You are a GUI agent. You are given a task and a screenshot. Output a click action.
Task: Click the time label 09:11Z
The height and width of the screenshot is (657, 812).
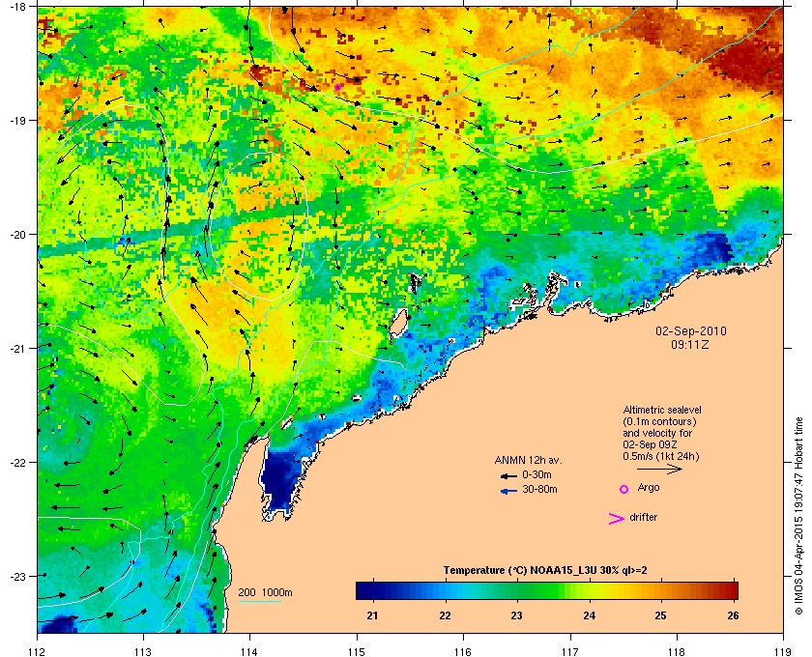[690, 344]
